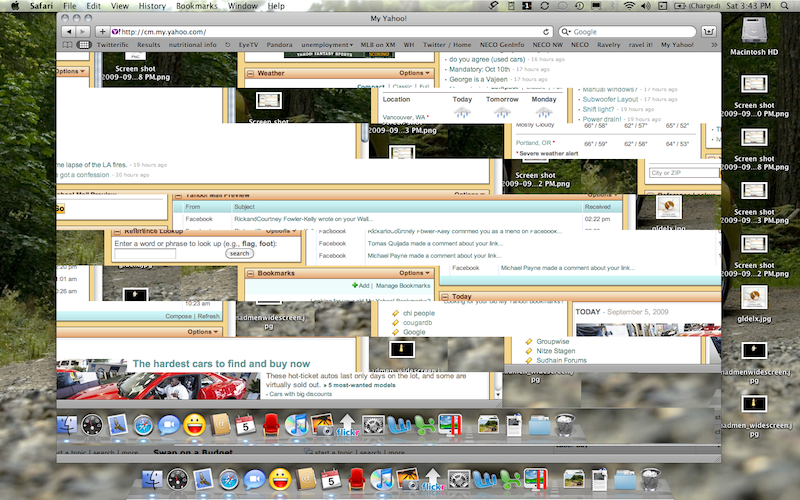800x500 pixels.
Task: Click the green Add bookmark link
Action: click(360, 286)
